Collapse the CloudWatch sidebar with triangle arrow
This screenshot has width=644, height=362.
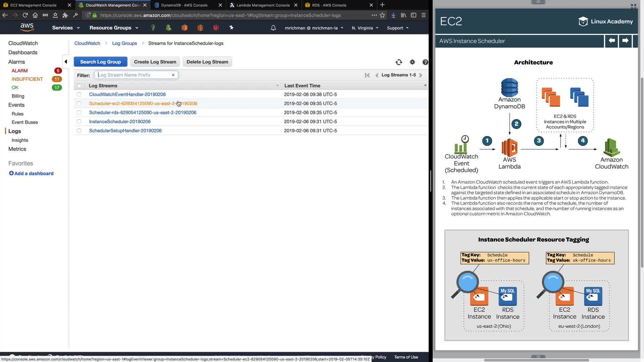click(x=66, y=62)
